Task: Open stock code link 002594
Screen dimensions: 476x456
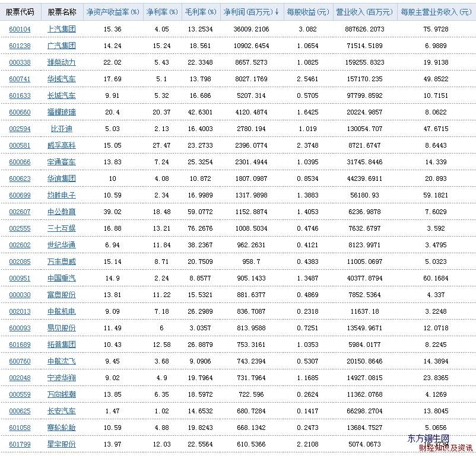Action: click(20, 129)
